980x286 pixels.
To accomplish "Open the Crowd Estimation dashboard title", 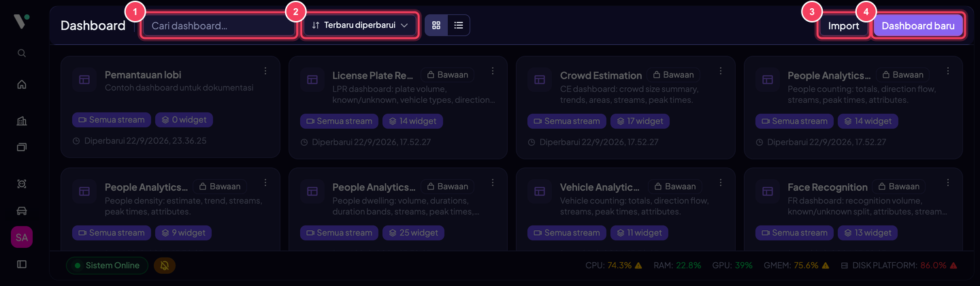I will pyautogui.click(x=601, y=75).
